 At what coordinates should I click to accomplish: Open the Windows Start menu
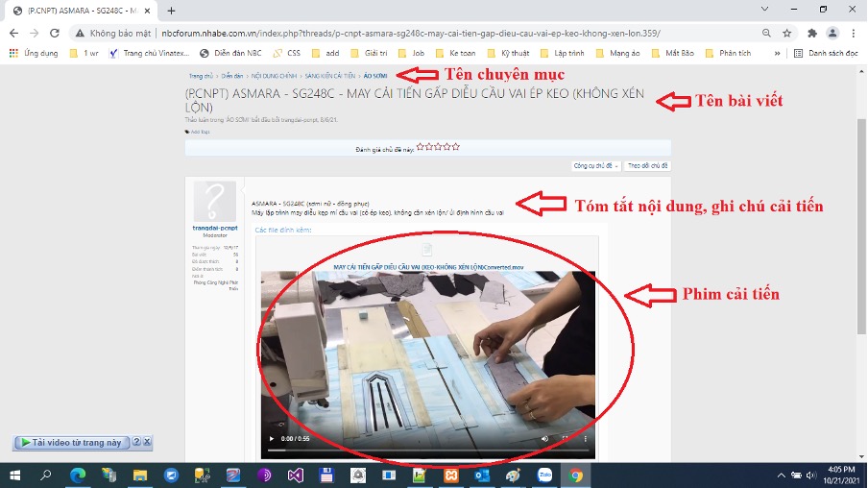click(x=15, y=476)
